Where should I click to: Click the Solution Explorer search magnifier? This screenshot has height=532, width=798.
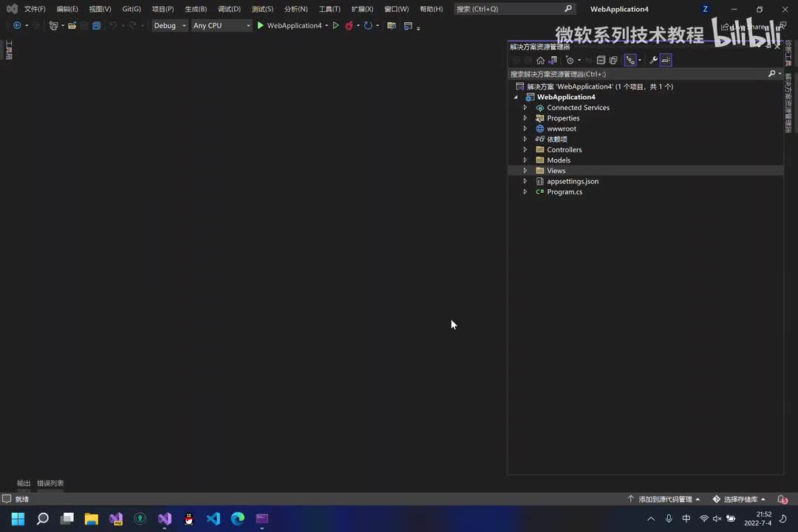pyautogui.click(x=772, y=74)
